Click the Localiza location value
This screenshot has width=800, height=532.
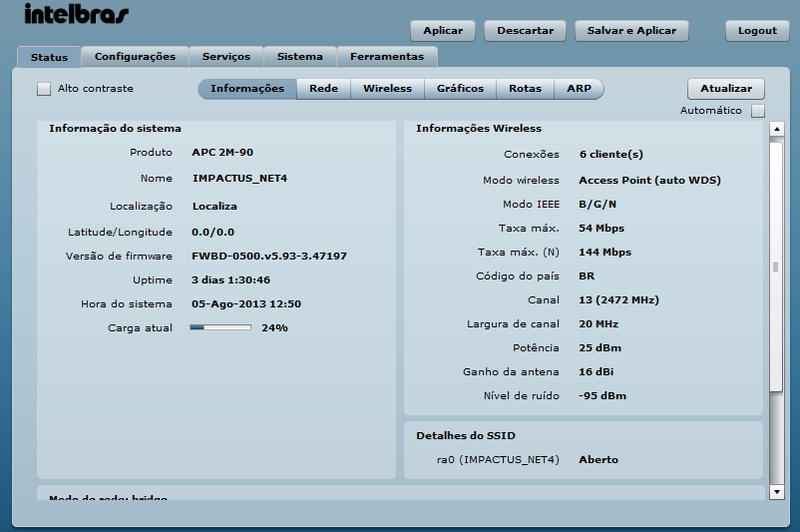[214, 206]
